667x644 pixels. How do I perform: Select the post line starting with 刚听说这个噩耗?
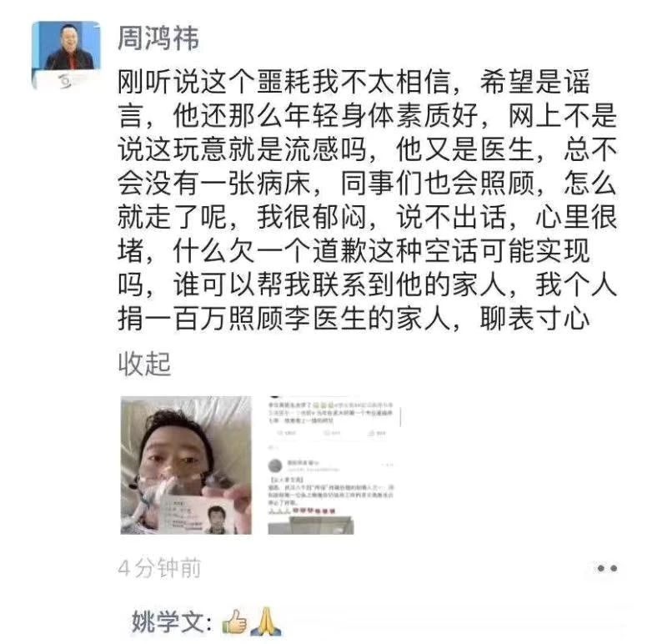click(354, 81)
